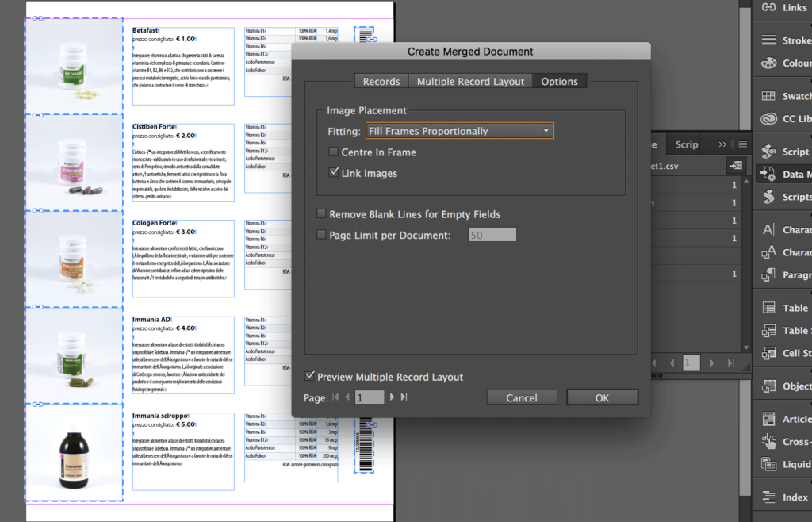Uncheck the Link Images checkbox

(x=334, y=172)
